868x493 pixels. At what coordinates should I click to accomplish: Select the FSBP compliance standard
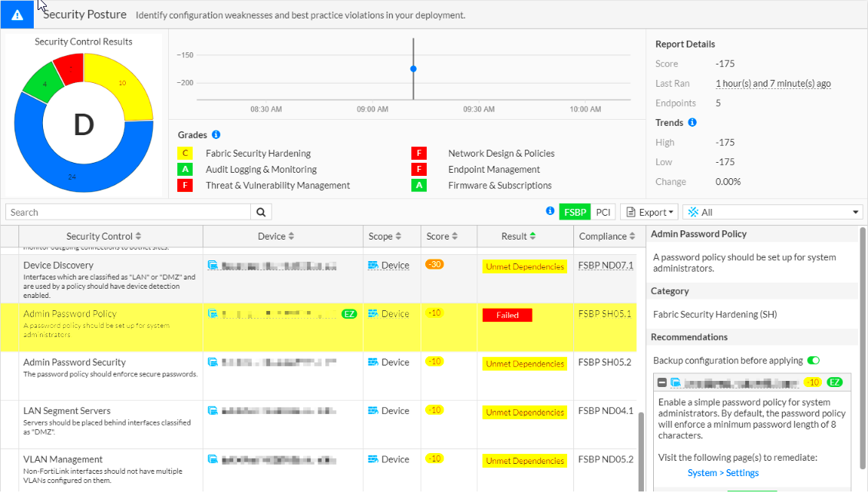(575, 211)
